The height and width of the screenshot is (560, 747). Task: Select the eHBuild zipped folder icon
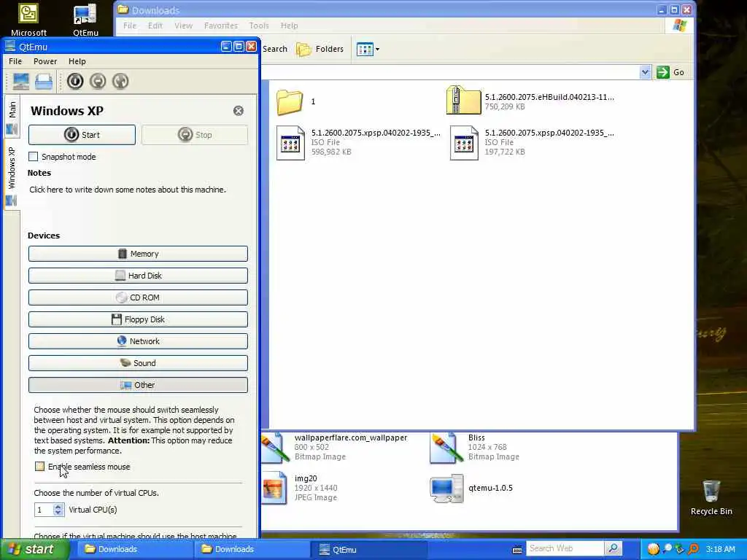coord(463,101)
